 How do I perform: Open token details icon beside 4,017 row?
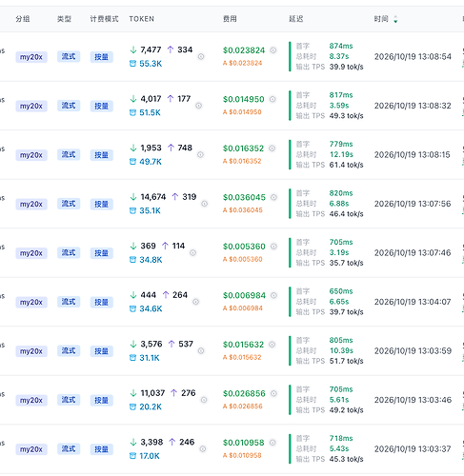[x=199, y=106]
